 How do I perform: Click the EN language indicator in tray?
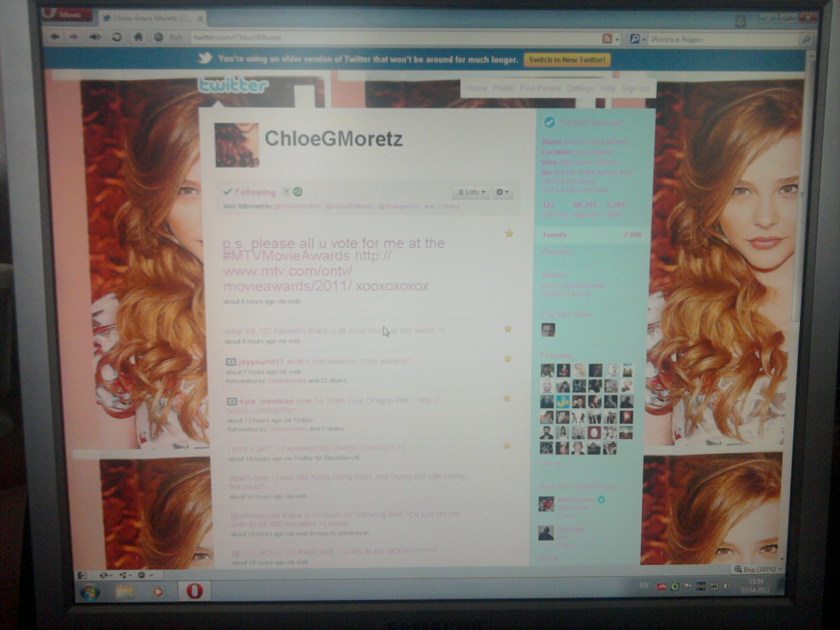click(x=644, y=585)
